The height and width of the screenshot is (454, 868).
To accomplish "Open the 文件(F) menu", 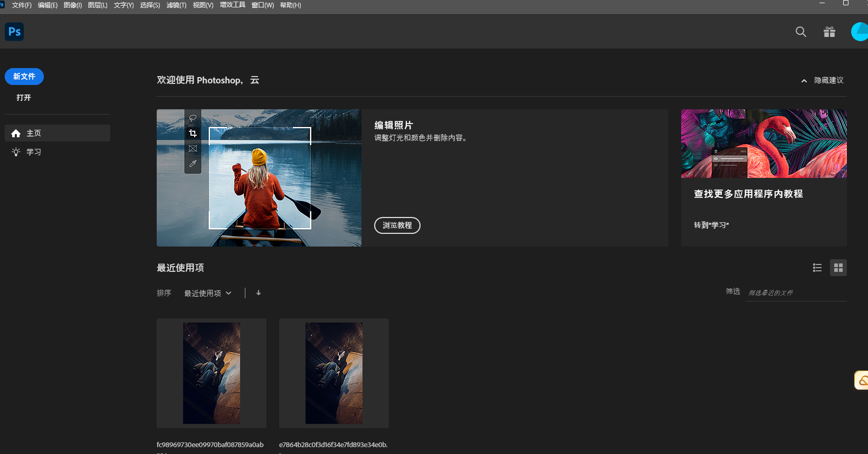I will point(22,5).
